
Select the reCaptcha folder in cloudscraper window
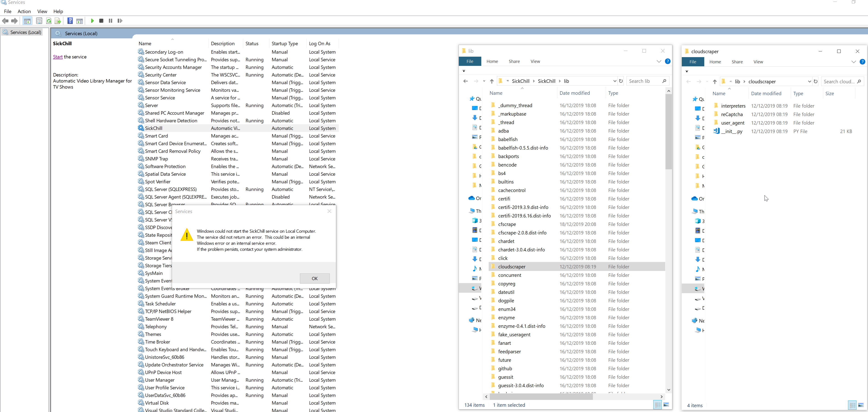[x=732, y=114]
